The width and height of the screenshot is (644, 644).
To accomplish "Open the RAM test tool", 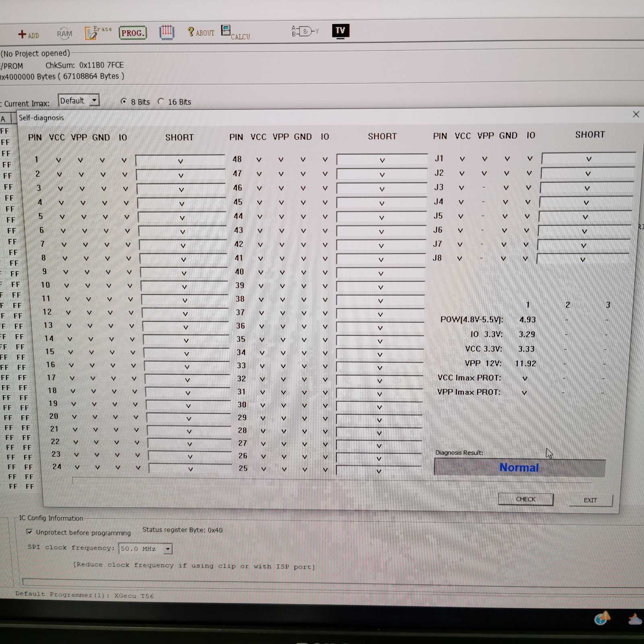I will pos(64,33).
